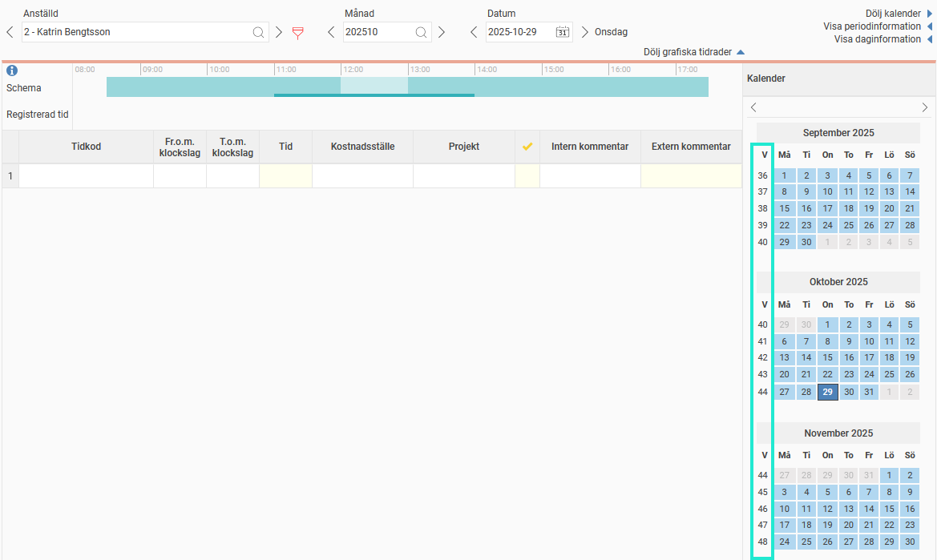Go to next employee arrow
Image resolution: width=937 pixels, height=560 pixels.
coord(279,33)
